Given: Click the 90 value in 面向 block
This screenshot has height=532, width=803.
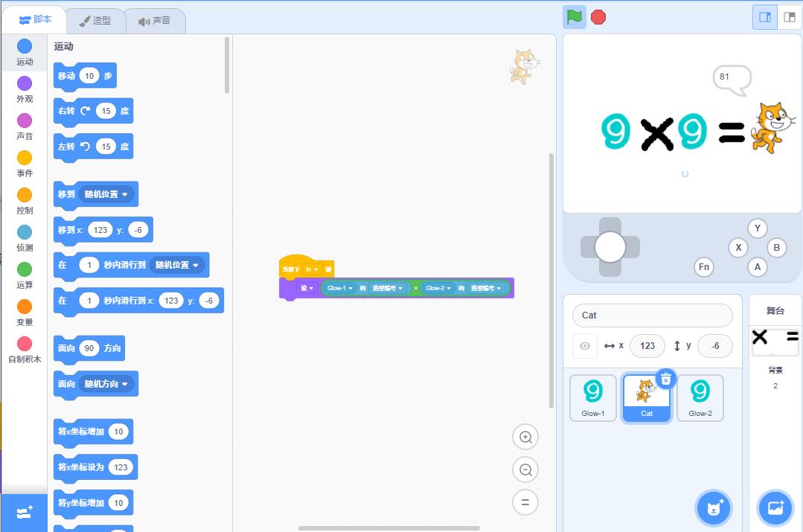Looking at the screenshot, I should (89, 349).
